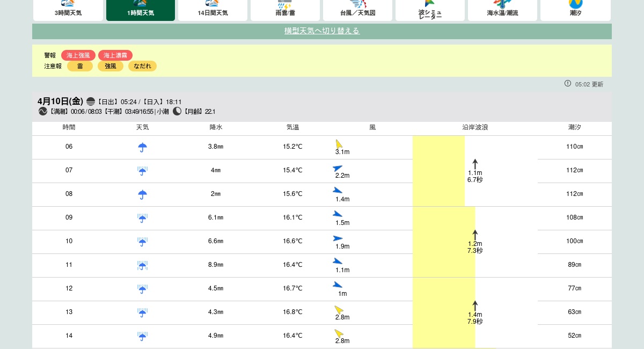The width and height of the screenshot is (644, 349).
Task: Click the 1.1m wave direction arrow
Action: 475,164
